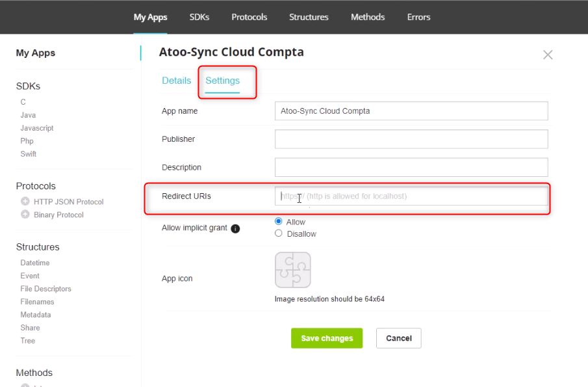
Task: Open the C SDK link
Action: click(23, 102)
